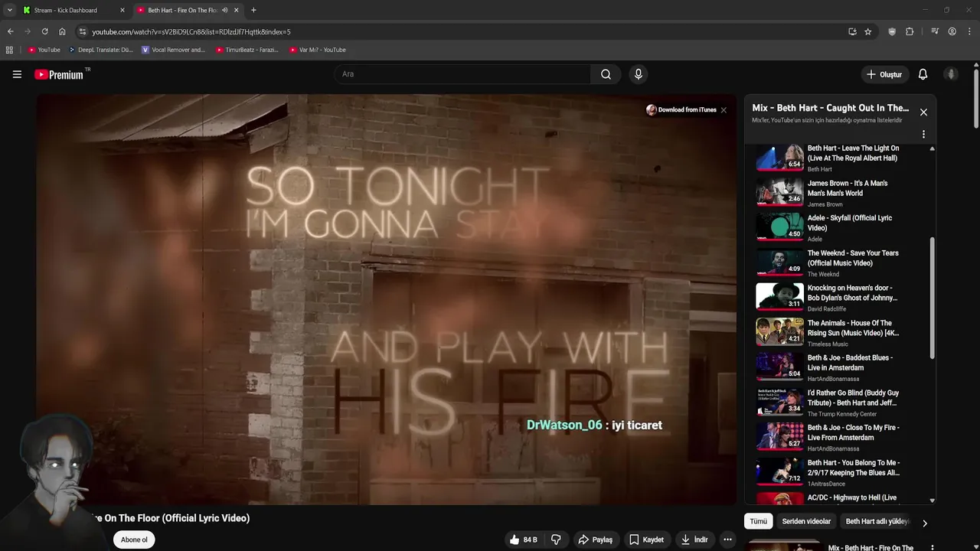Go back in browser history
Image resolution: width=980 pixels, height=551 pixels.
[x=11, y=31]
